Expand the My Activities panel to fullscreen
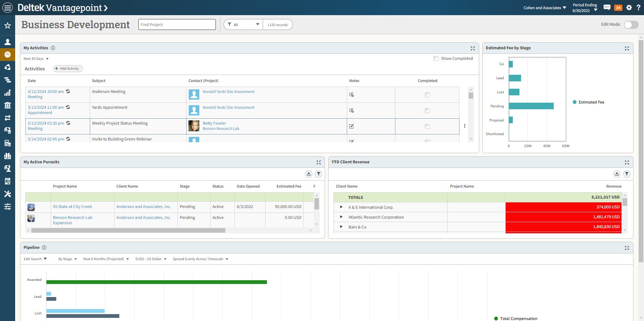 [473, 48]
